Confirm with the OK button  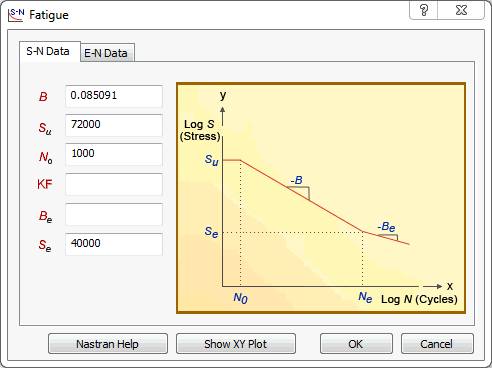[356, 344]
